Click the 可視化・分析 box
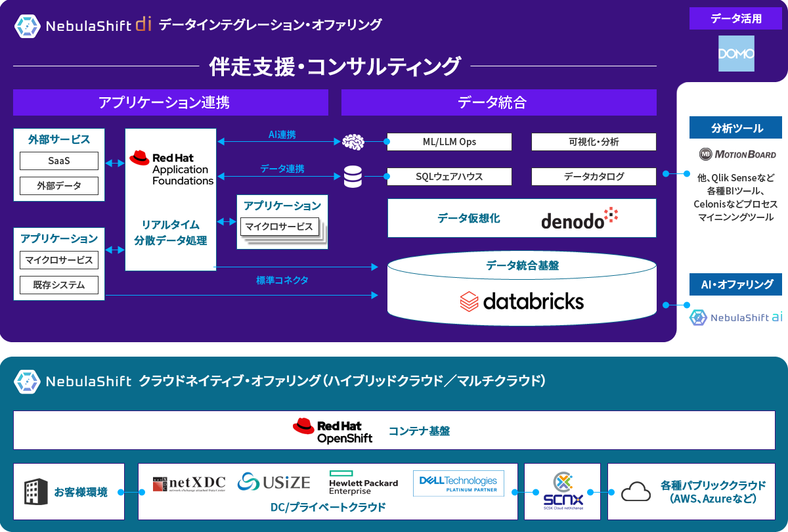This screenshot has width=788, height=532. click(594, 142)
